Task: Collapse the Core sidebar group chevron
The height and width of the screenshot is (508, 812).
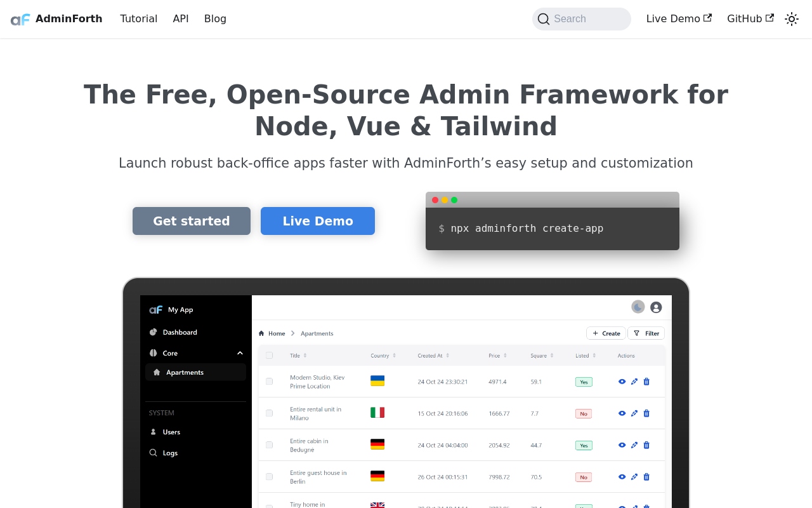Action: point(240,353)
